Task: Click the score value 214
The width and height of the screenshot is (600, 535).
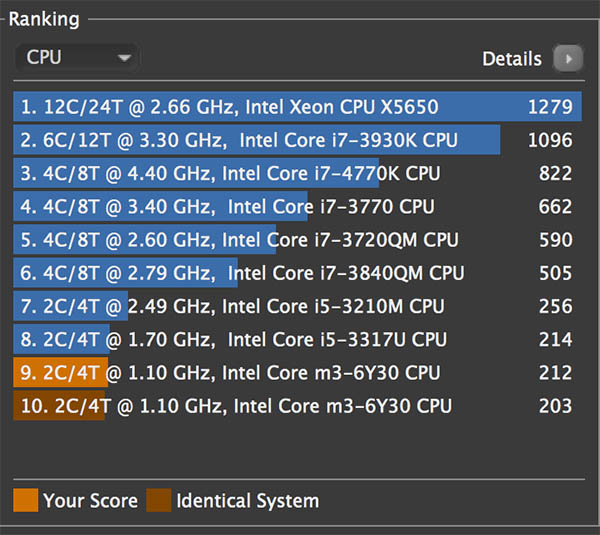Action: [x=556, y=340]
